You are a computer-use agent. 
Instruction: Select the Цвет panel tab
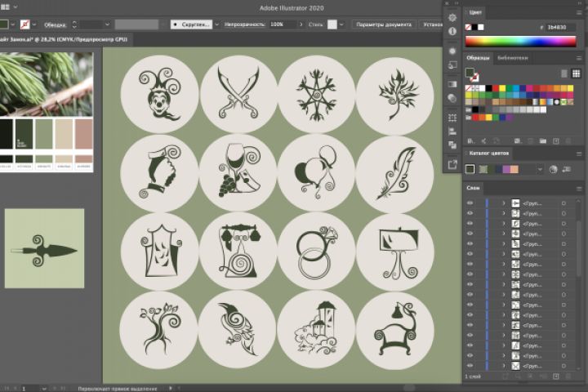(x=475, y=12)
